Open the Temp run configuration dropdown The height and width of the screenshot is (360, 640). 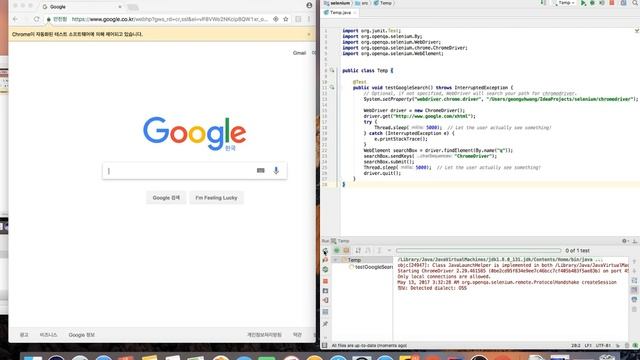[x=564, y=3]
